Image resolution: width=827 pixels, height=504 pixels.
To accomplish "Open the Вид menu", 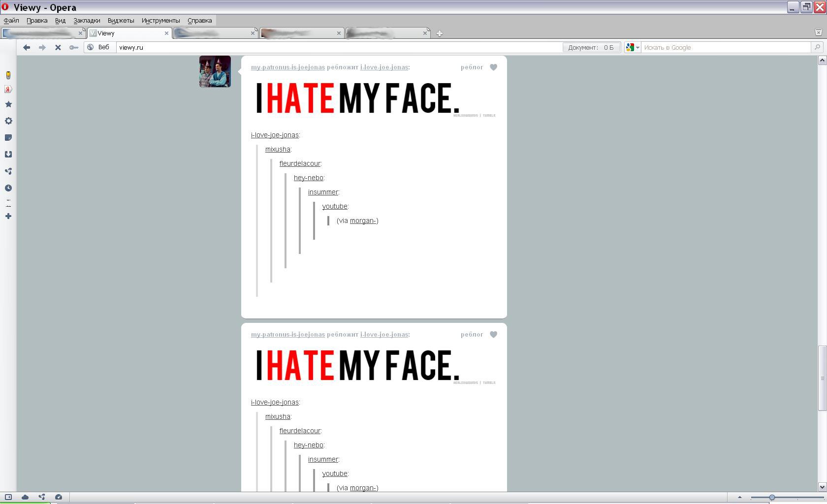I will (x=60, y=21).
